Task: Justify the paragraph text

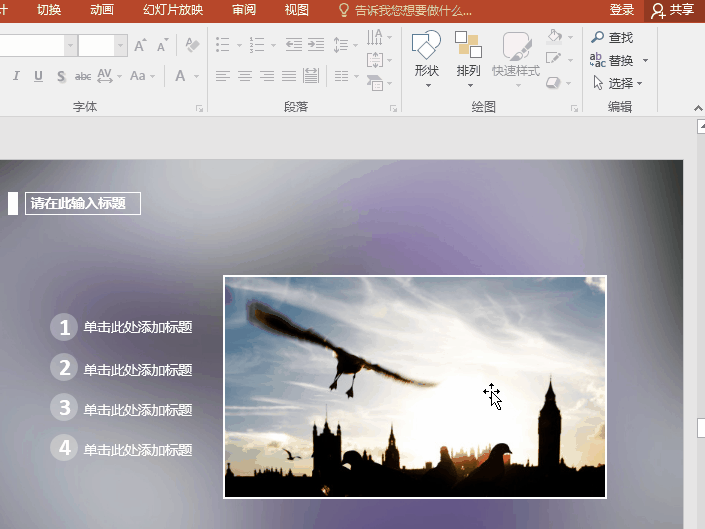Action: (x=289, y=76)
